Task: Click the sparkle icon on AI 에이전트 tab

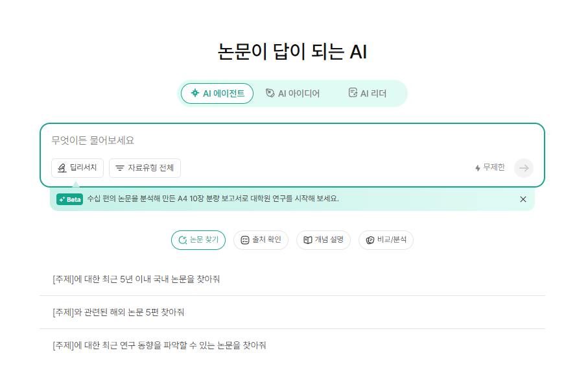Action: (x=195, y=93)
